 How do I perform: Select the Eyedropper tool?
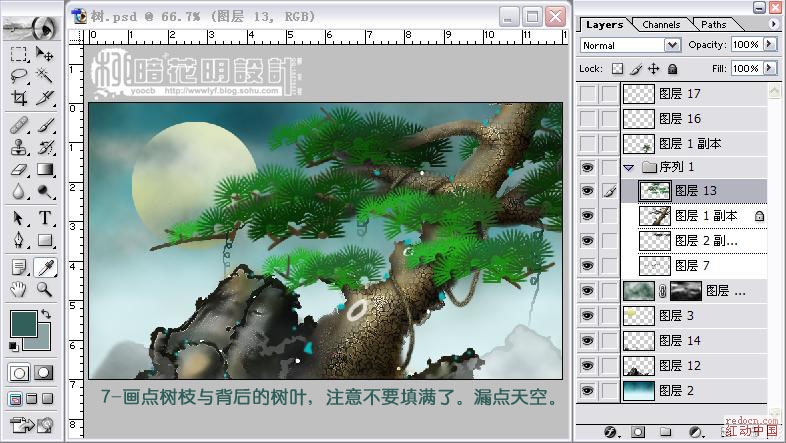pos(45,268)
